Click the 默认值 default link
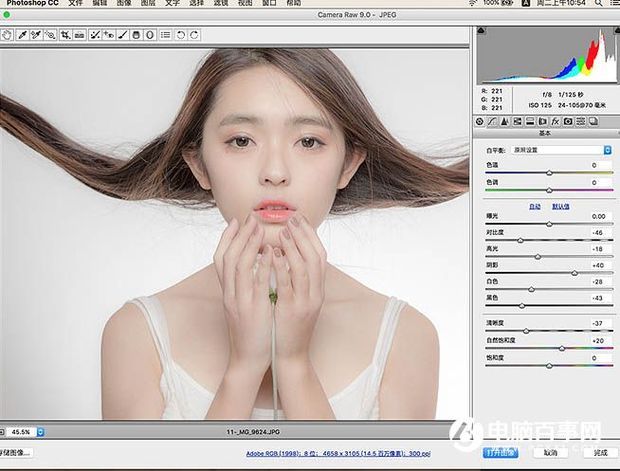This screenshot has width=620, height=471. [x=560, y=206]
